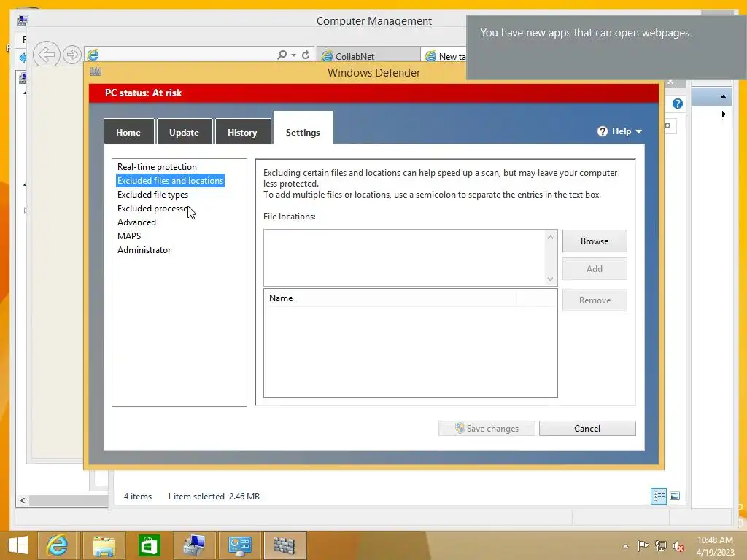747x560 pixels.
Task: Click the Name column header
Action: coord(390,298)
